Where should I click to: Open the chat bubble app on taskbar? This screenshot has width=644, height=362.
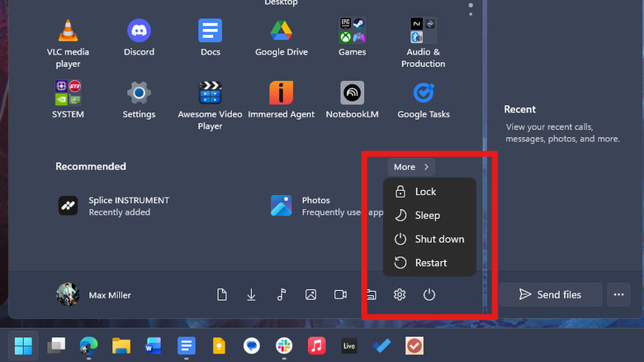tap(251, 345)
